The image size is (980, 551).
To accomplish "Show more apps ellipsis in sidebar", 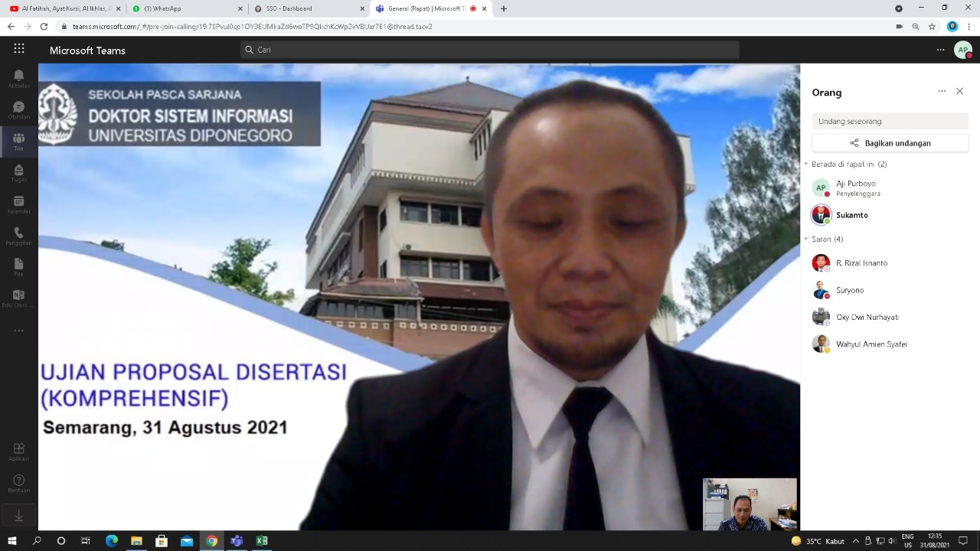I will point(18,331).
